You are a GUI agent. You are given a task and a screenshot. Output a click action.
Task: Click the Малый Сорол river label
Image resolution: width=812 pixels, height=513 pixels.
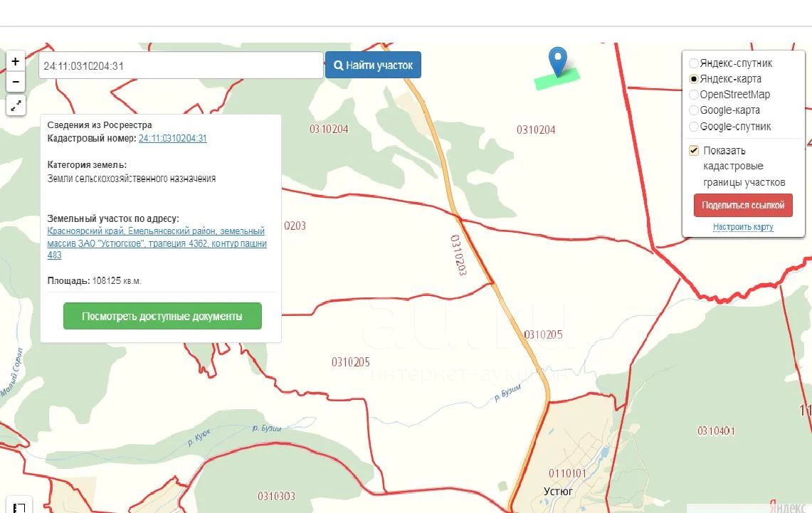pos(12,373)
